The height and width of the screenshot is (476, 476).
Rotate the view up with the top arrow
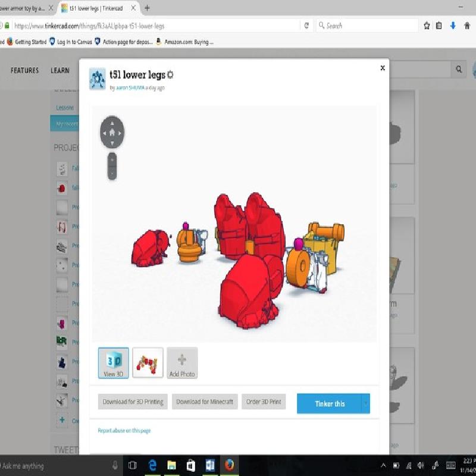tap(112, 123)
